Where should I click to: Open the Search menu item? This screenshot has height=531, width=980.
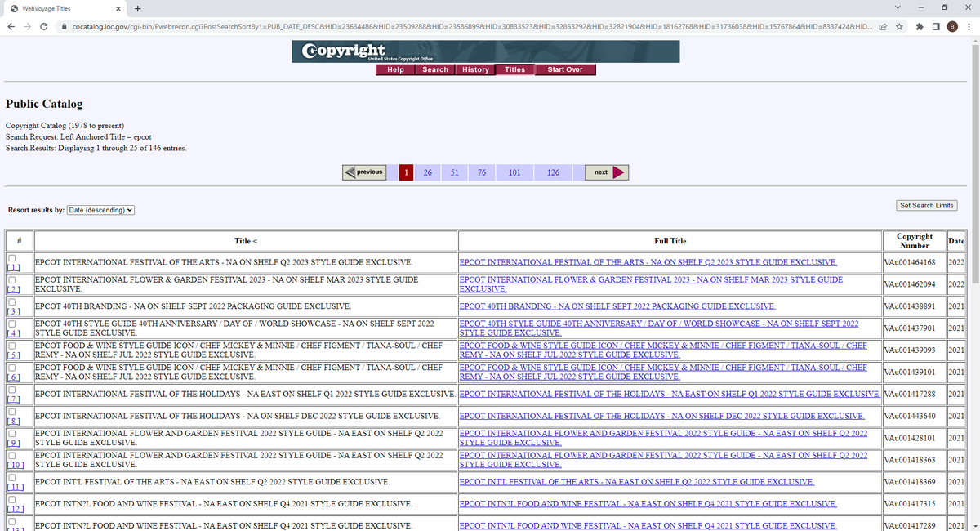pyautogui.click(x=435, y=69)
